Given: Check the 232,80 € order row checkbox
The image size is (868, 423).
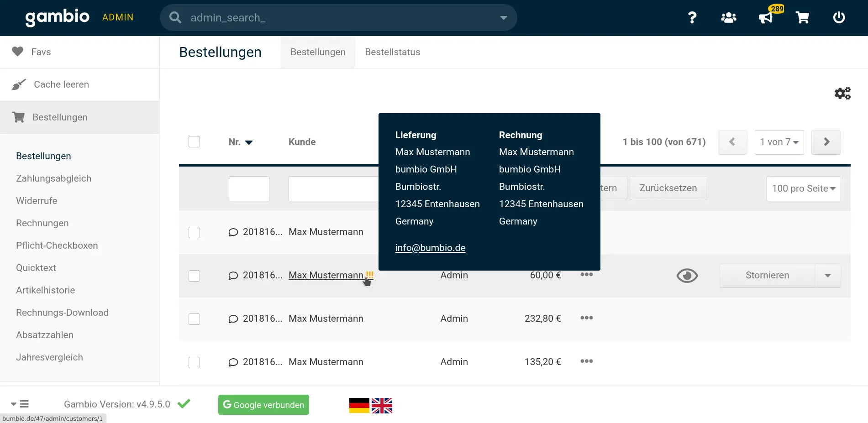Looking at the screenshot, I should point(195,319).
